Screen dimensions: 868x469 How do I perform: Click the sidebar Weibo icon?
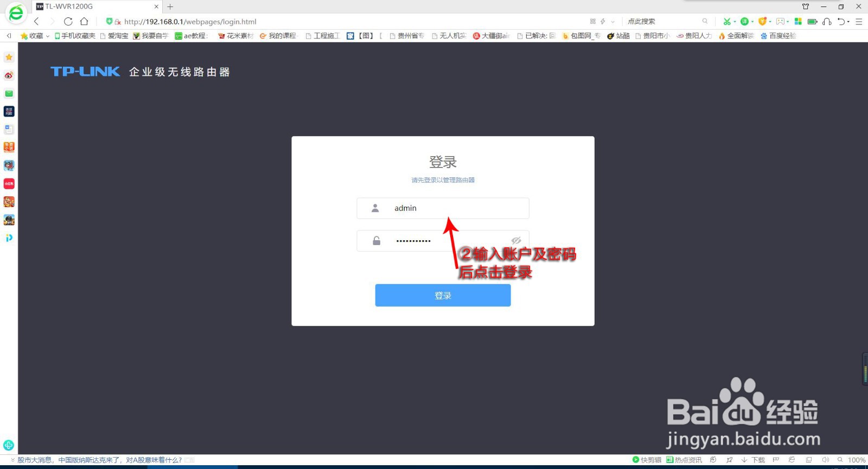[x=9, y=75]
